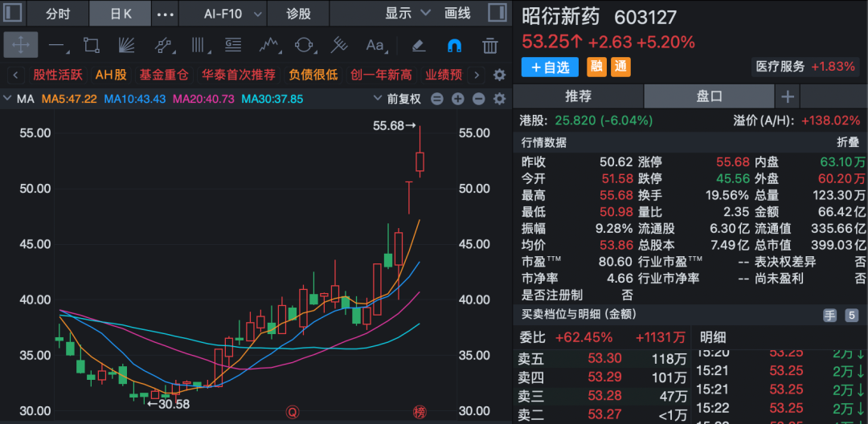Image resolution: width=868 pixels, height=424 pixels.
Task: Click the 股性活跃 tag
Action: pos(58,75)
